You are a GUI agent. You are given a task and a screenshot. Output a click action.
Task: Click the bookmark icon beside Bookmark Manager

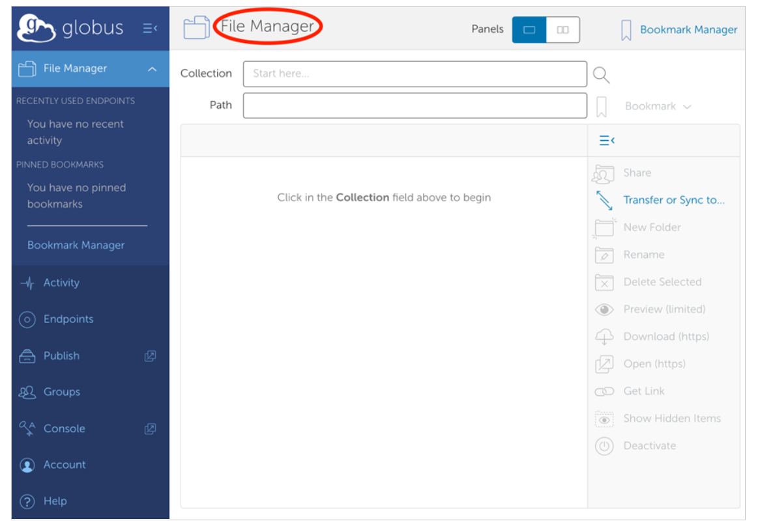626,30
